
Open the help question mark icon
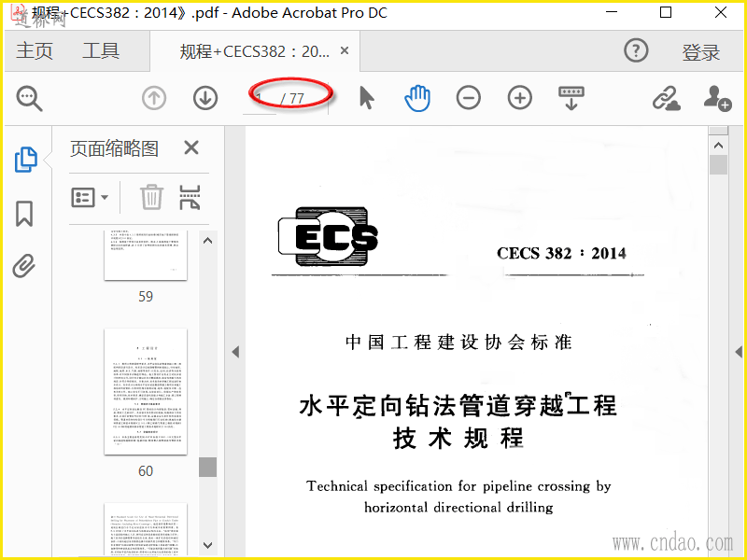point(636,50)
